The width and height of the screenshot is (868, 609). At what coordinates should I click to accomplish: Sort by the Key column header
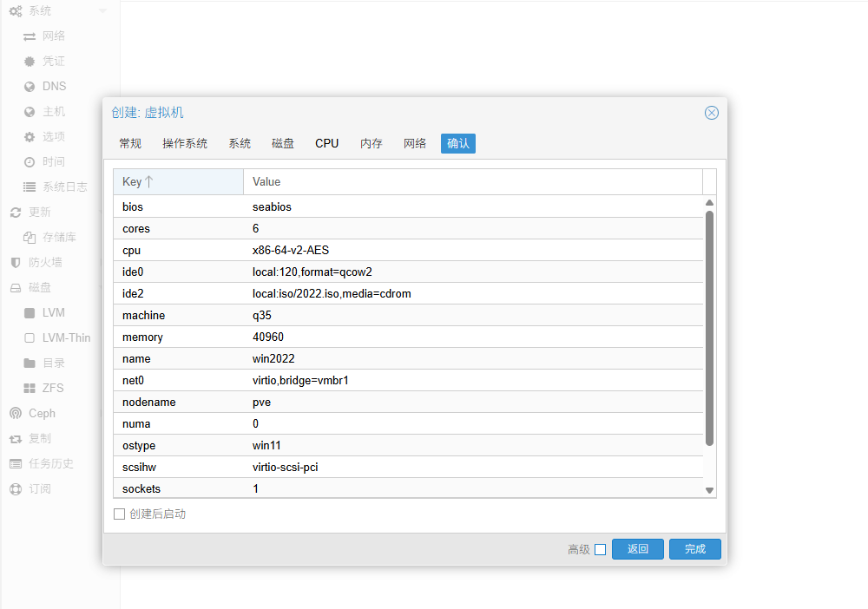pos(178,182)
